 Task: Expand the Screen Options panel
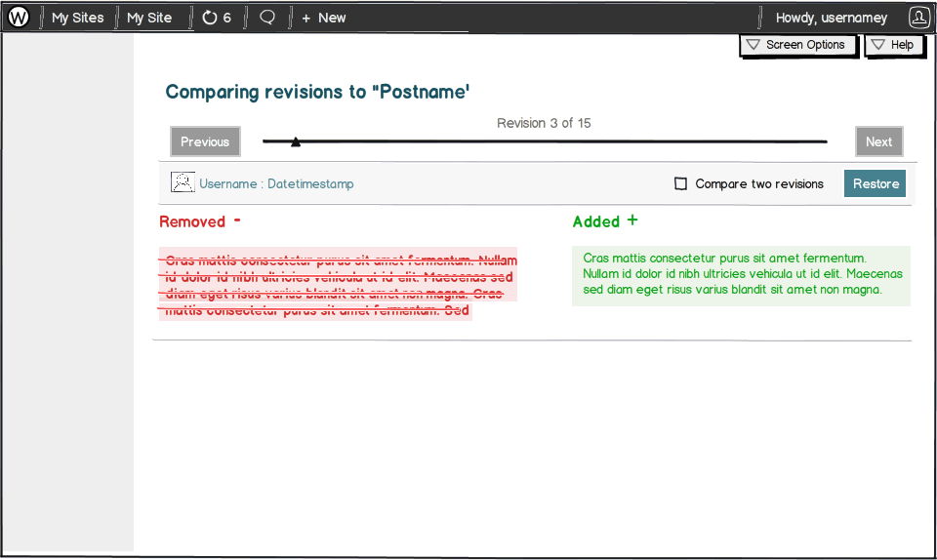tap(797, 45)
